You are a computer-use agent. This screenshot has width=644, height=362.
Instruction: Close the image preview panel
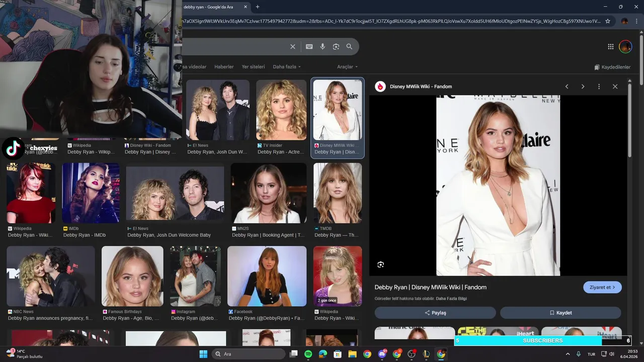click(x=615, y=86)
